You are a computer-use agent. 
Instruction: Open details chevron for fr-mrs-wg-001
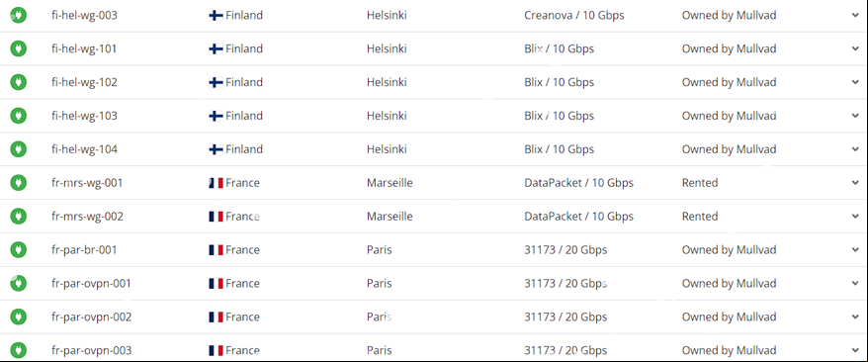855,183
